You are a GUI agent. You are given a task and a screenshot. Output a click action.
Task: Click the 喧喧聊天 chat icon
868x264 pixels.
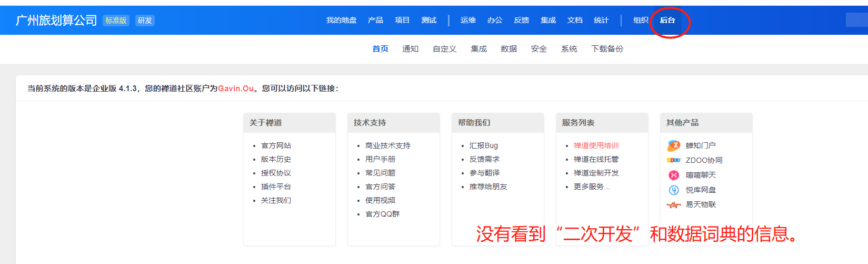[x=674, y=175]
